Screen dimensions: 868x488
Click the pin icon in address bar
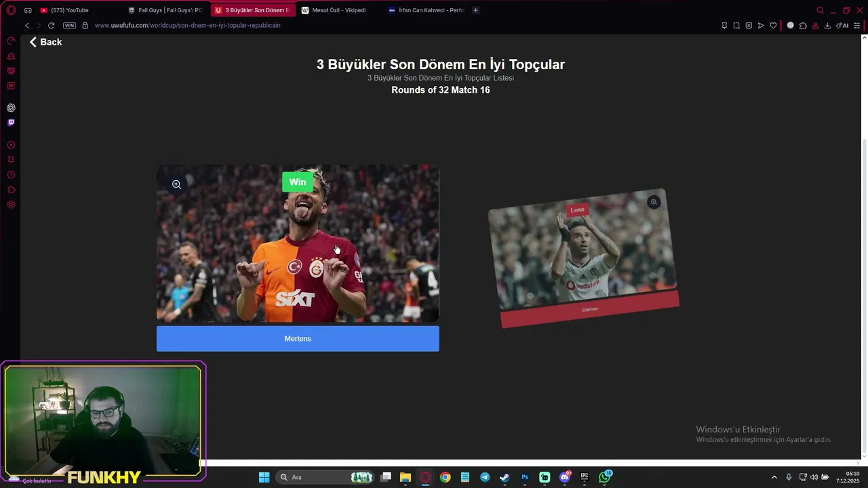pyautogui.click(x=724, y=25)
